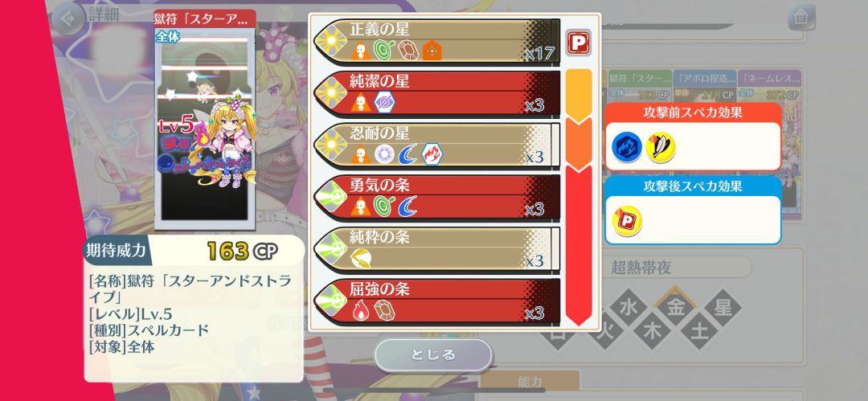
Task: Tap the P post-attack effect icon
Action: click(627, 220)
